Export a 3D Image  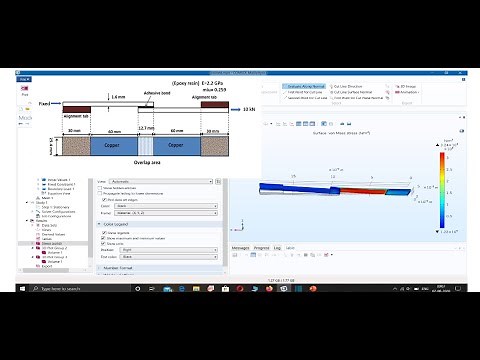(405, 86)
